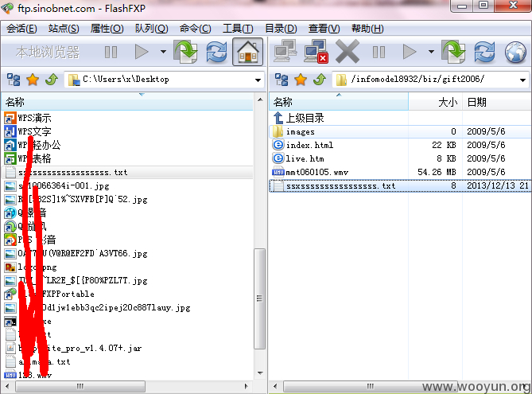Go up one level in the remote pane

320,80
